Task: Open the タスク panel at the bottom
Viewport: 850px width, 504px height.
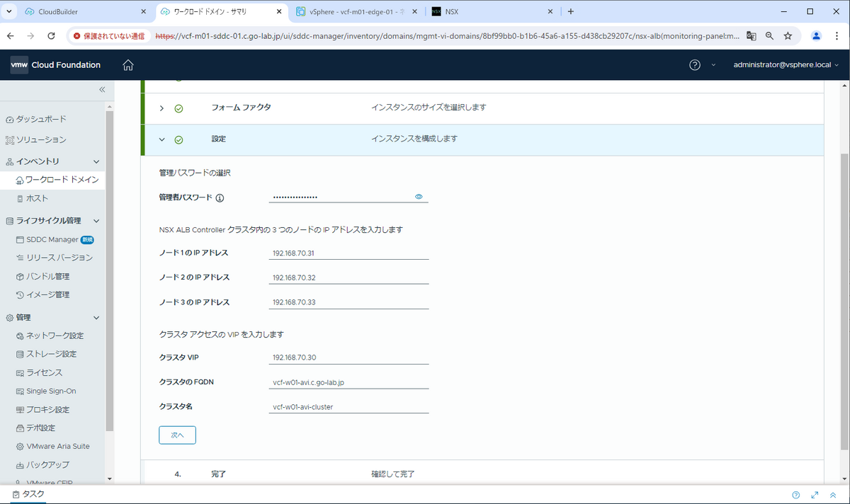Action: (x=28, y=494)
